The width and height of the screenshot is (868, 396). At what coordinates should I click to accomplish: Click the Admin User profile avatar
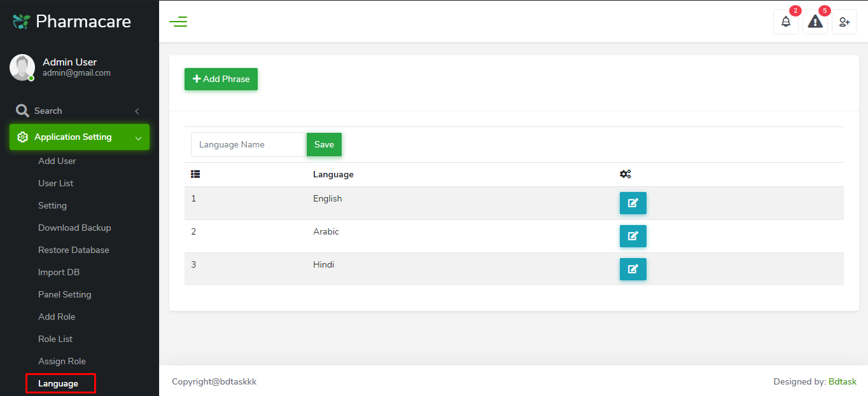click(x=22, y=67)
